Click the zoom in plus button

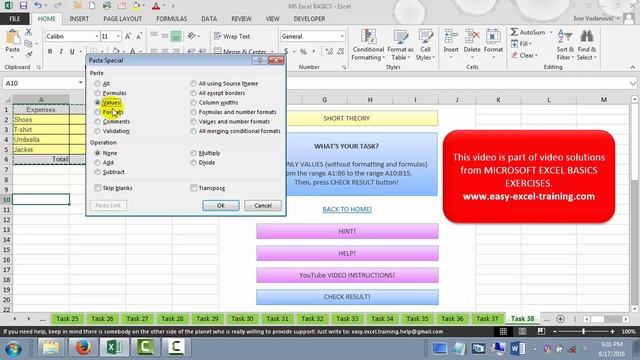click(612, 331)
